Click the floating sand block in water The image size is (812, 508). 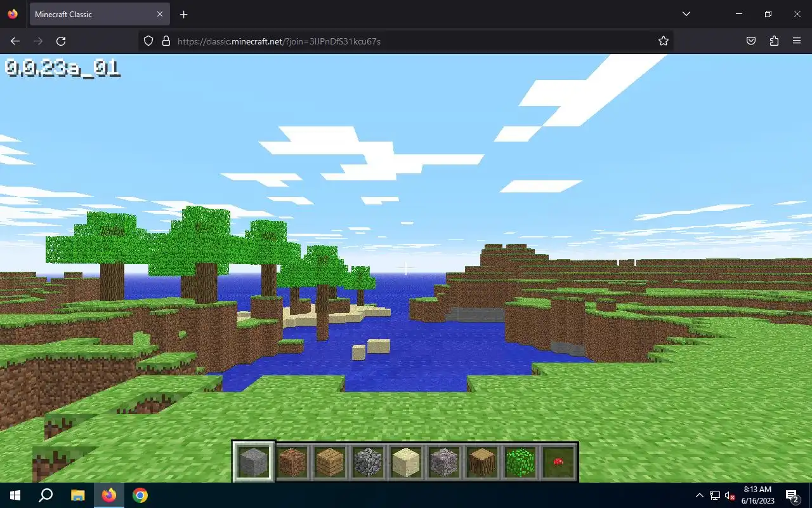[378, 346]
